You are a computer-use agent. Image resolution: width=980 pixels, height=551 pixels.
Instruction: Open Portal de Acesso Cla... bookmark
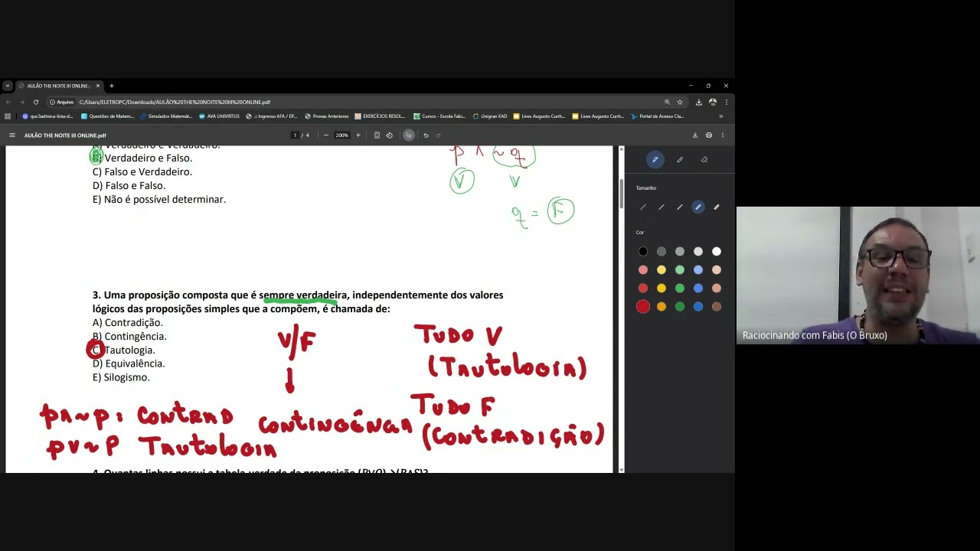click(657, 116)
